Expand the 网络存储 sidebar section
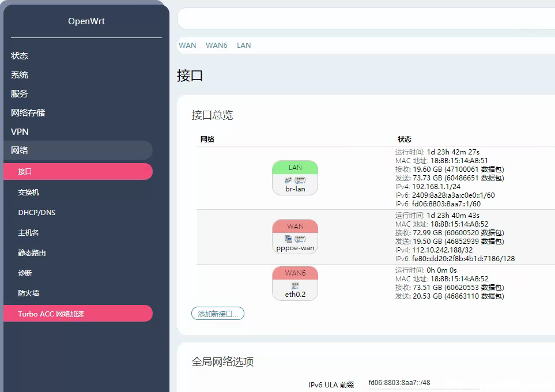Image resolution: width=555 pixels, height=392 pixels. [x=28, y=113]
